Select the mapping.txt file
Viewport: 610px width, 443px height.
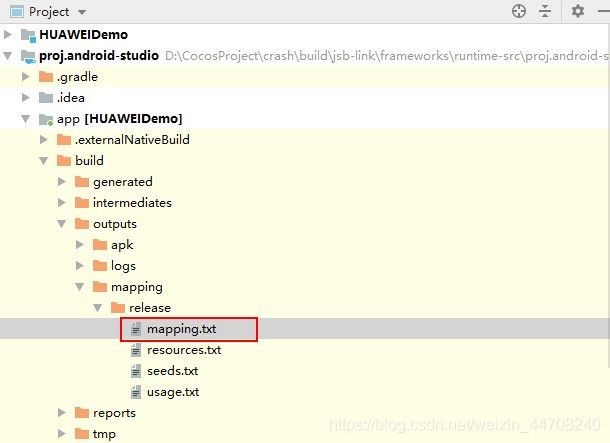[181, 329]
